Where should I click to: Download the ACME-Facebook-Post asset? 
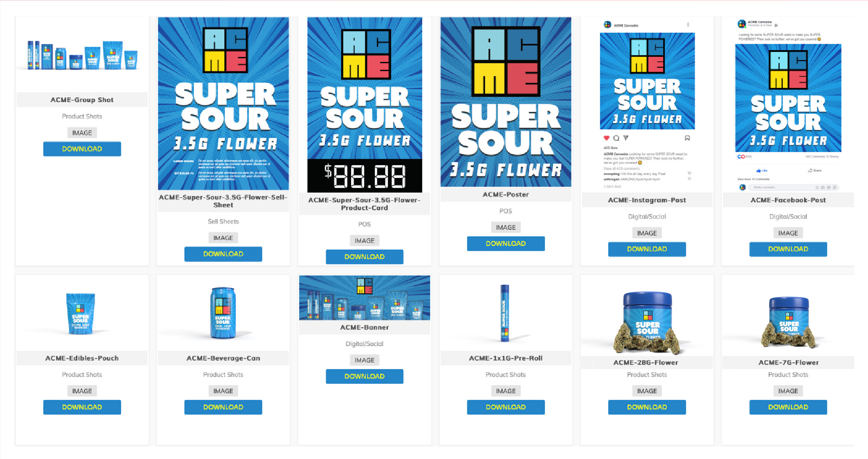[x=788, y=249]
